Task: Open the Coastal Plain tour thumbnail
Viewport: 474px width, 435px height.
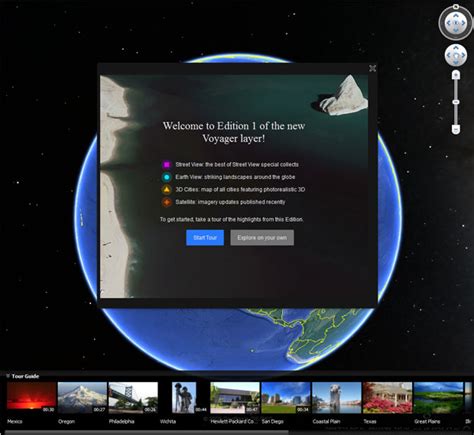Action: click(x=337, y=398)
